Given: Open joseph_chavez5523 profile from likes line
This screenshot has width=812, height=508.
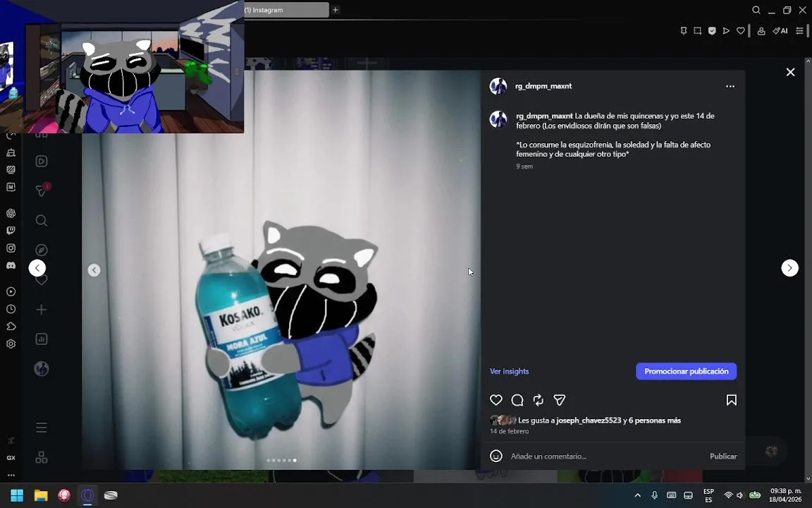Looking at the screenshot, I should [x=589, y=421].
